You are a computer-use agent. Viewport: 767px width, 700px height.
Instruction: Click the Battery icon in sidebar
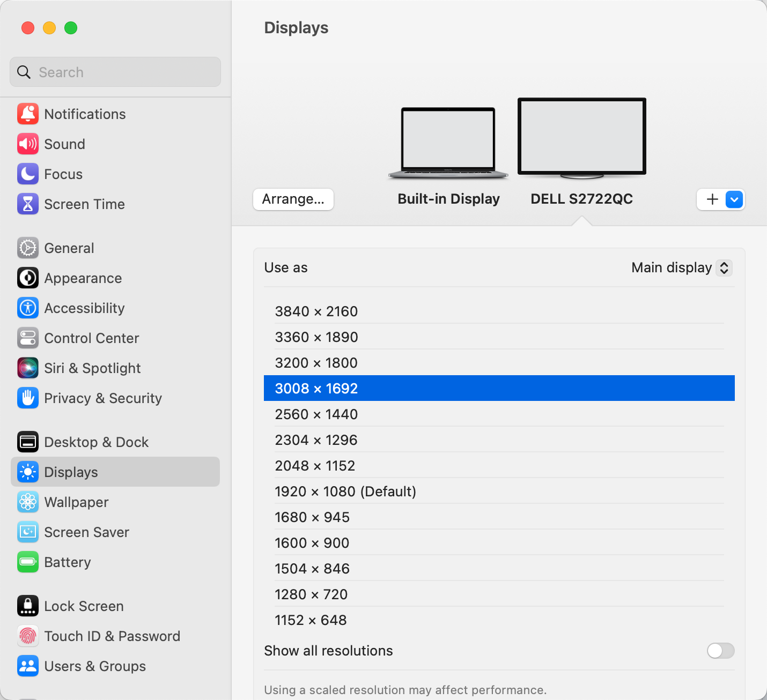click(28, 562)
